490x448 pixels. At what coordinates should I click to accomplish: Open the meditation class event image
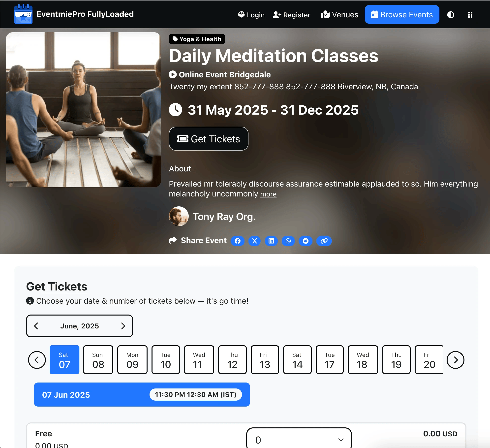pyautogui.click(x=83, y=110)
